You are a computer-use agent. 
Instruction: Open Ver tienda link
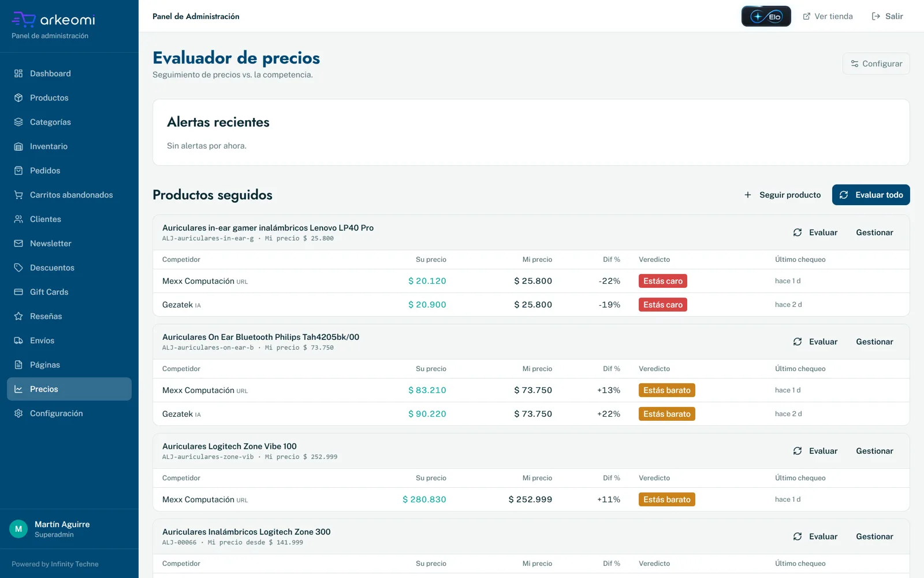point(828,16)
